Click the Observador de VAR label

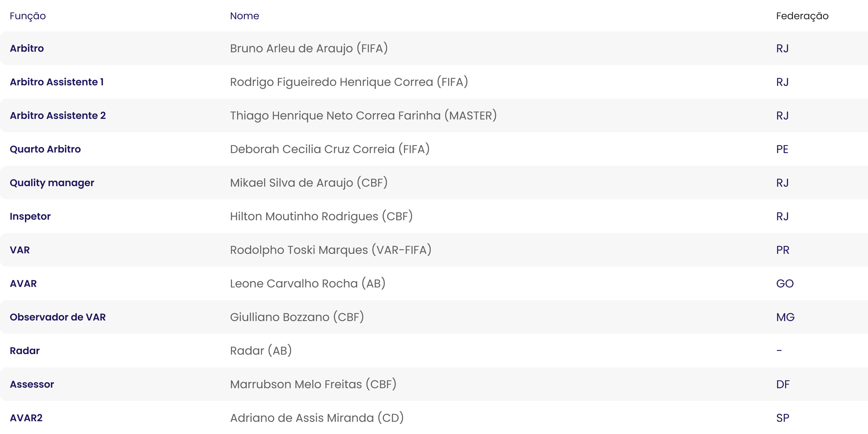[x=58, y=317]
